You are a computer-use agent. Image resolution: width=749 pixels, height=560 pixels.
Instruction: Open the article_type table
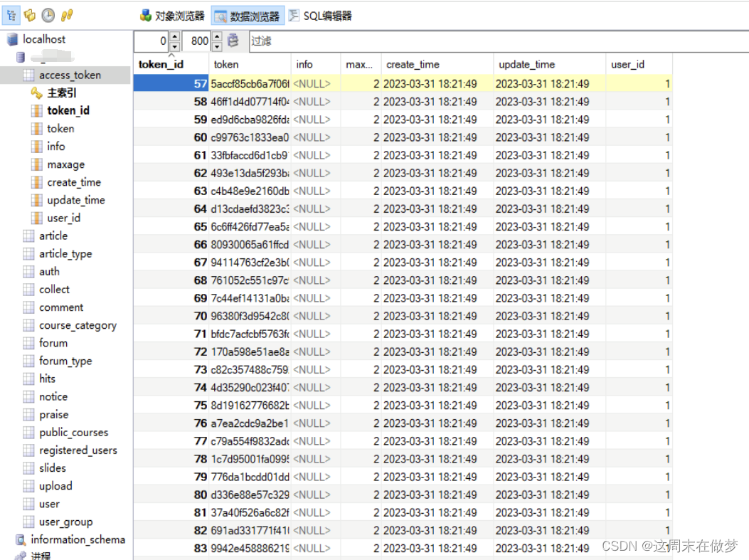pyautogui.click(x=65, y=254)
